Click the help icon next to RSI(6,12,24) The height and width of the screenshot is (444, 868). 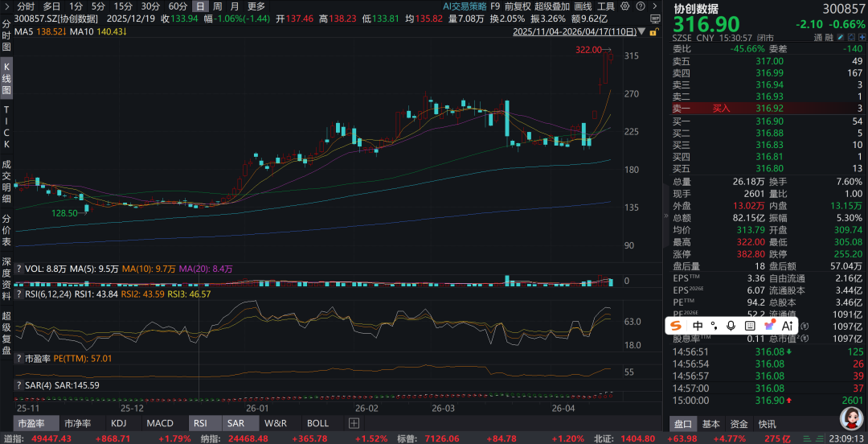point(19,294)
